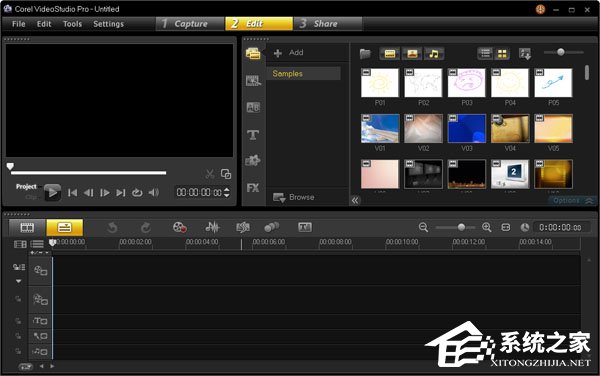The width and height of the screenshot is (600, 376).
Task: Collapse library panel with double chevron
Action: (x=355, y=200)
